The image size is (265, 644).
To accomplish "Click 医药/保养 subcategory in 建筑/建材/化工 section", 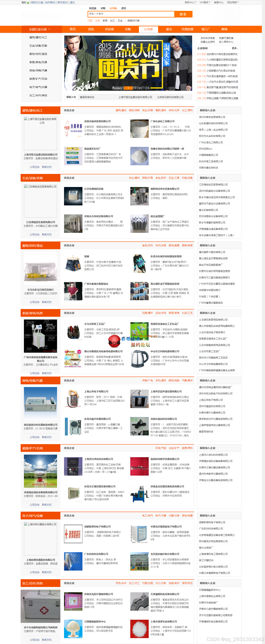I will click(x=134, y=110).
